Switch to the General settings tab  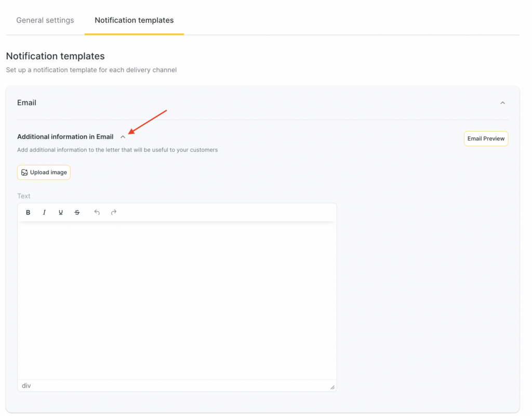pos(45,20)
